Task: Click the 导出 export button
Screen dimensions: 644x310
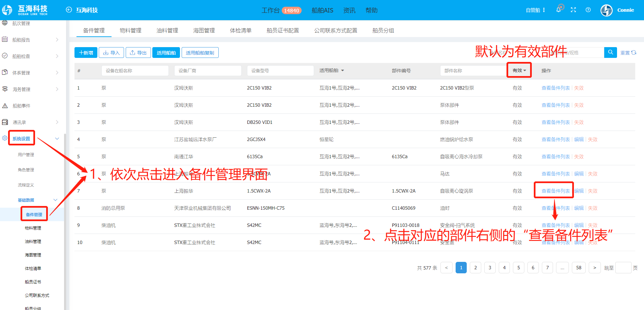Action: [x=138, y=53]
